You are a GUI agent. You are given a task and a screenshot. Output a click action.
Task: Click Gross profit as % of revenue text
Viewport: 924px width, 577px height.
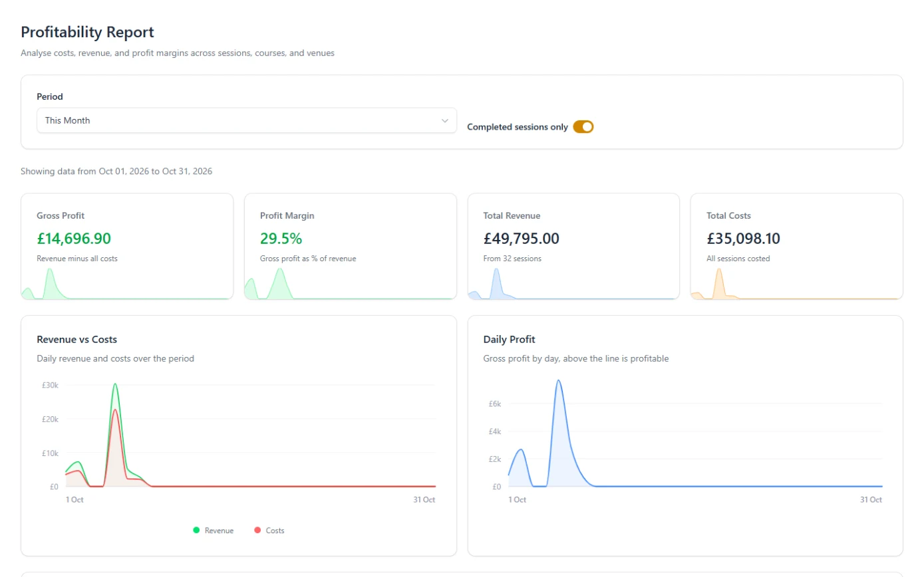pyautogui.click(x=308, y=259)
